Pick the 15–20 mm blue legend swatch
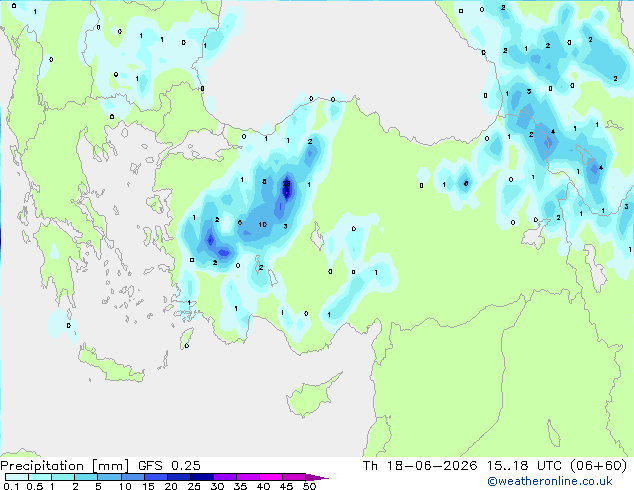634x490 pixels. [x=155, y=477]
